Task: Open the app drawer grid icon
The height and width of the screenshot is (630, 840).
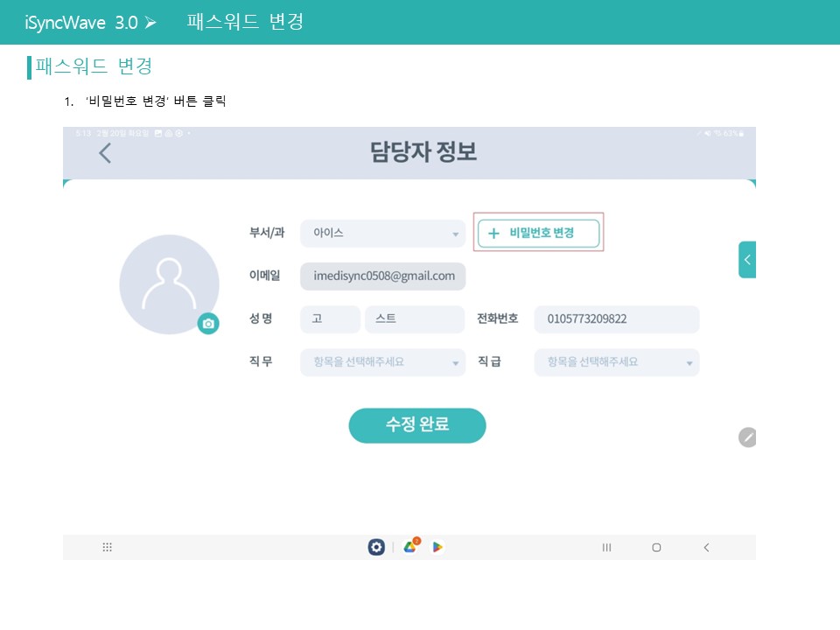Action: (108, 548)
